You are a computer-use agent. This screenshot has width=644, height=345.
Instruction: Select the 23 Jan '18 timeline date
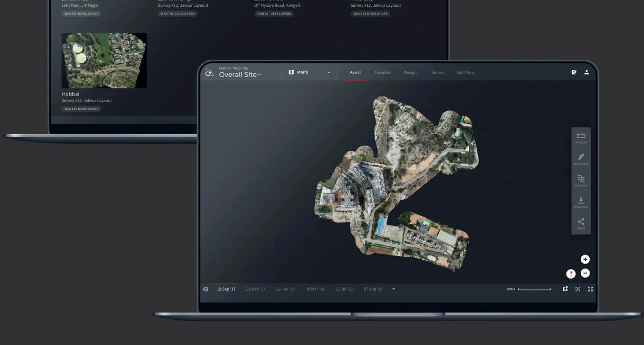coord(285,289)
